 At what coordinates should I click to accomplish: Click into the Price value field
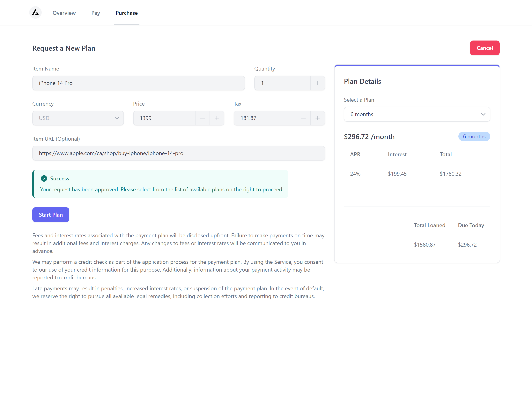pos(164,118)
